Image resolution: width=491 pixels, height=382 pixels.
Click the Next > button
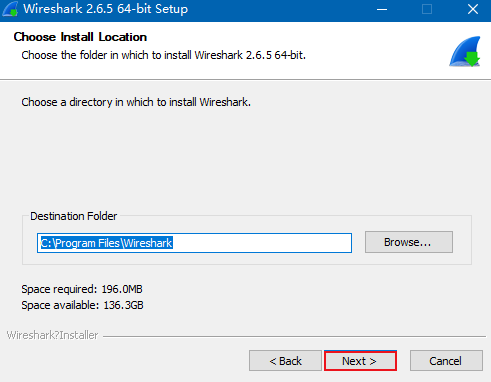(x=360, y=361)
